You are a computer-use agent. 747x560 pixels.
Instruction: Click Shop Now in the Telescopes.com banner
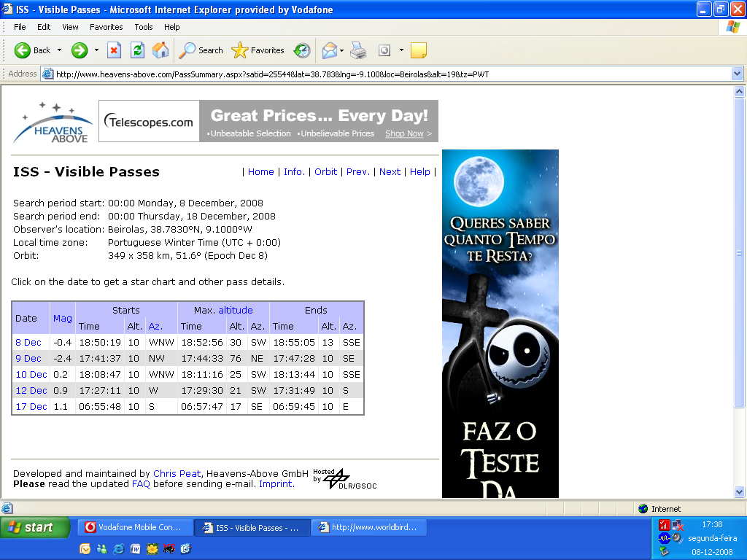[x=404, y=133]
